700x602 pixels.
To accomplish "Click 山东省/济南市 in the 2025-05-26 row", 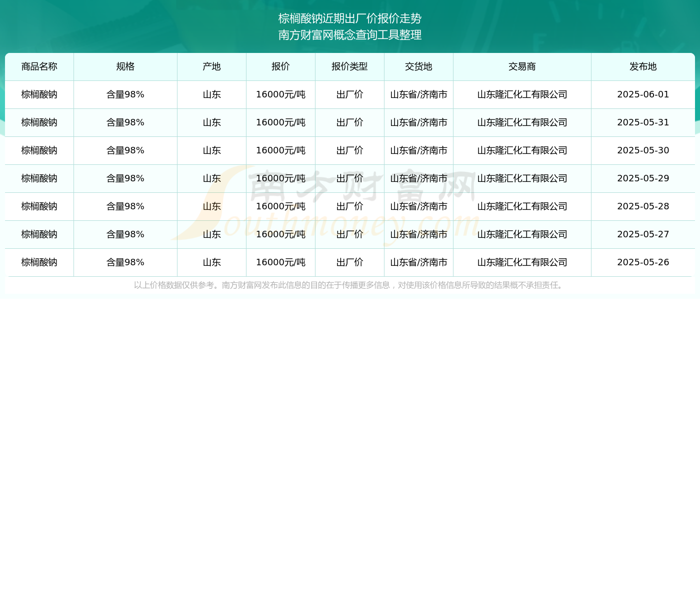I will pyautogui.click(x=419, y=262).
